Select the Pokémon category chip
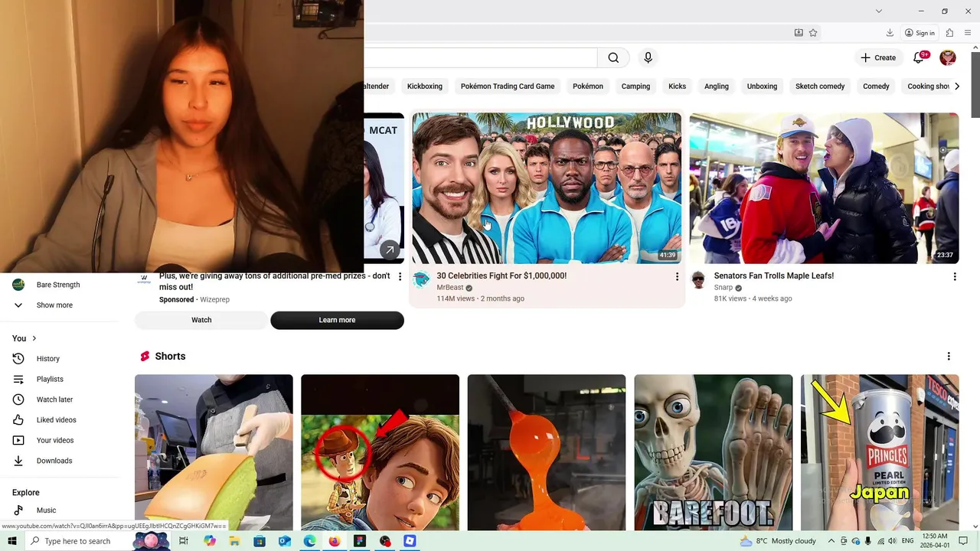The width and height of the screenshot is (980, 551). coord(588,86)
